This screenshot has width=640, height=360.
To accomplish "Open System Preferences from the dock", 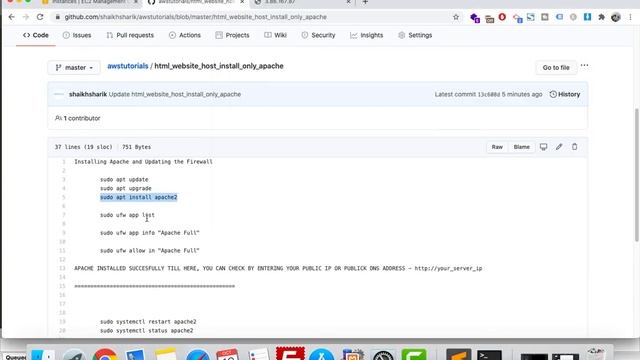I will [383, 354].
